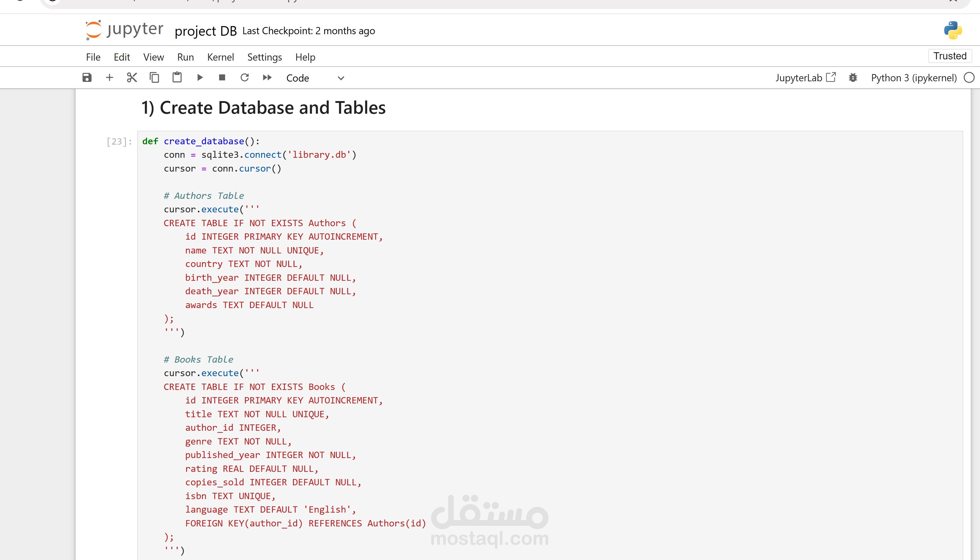This screenshot has height=560, width=980.
Task: Open the Settings menu
Action: tap(264, 57)
